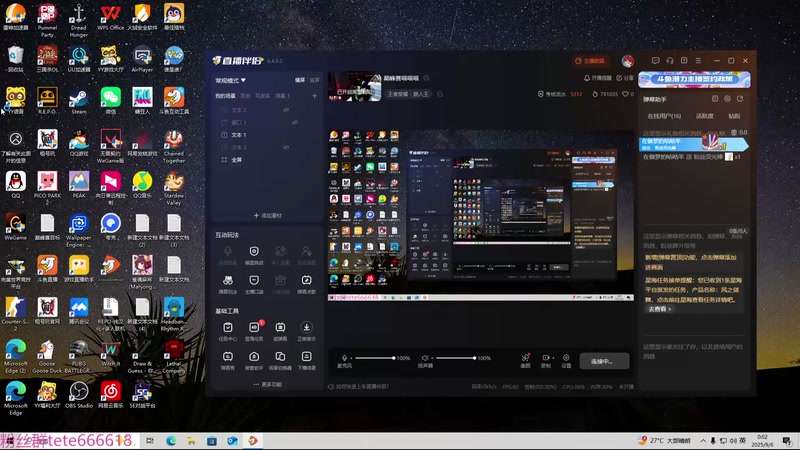Expand 更多功能 for more tools

click(267, 384)
